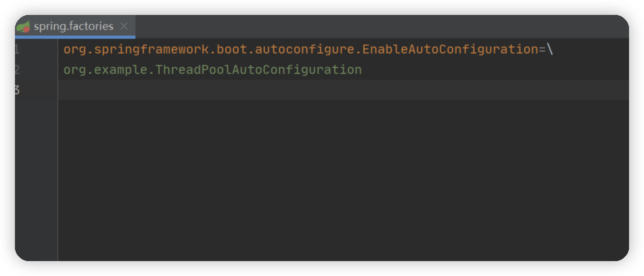This screenshot has height=276, width=644.
Task: Select the spring.factories editor tab
Action: pos(74,27)
